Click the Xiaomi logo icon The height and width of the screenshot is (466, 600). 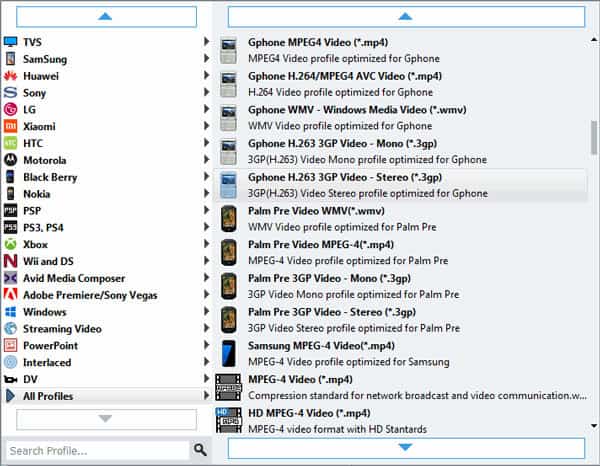(10, 126)
